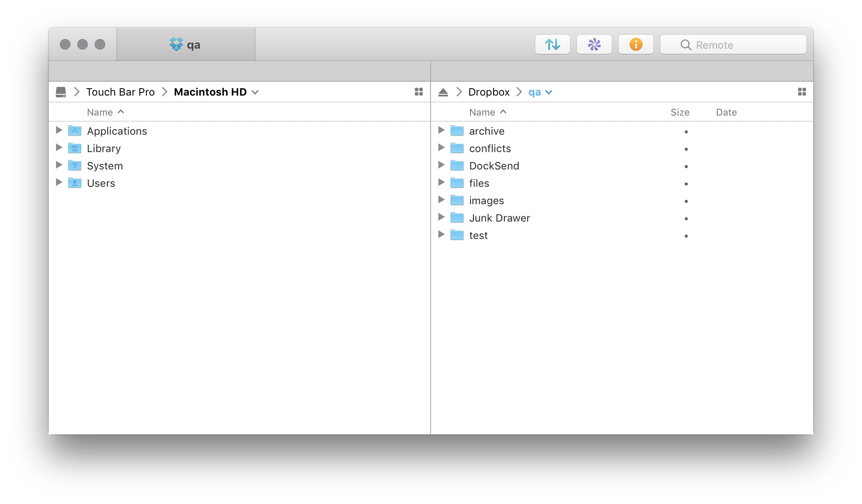The image size is (862, 504).
Task: Click the local drive icon left panel
Action: pos(63,92)
